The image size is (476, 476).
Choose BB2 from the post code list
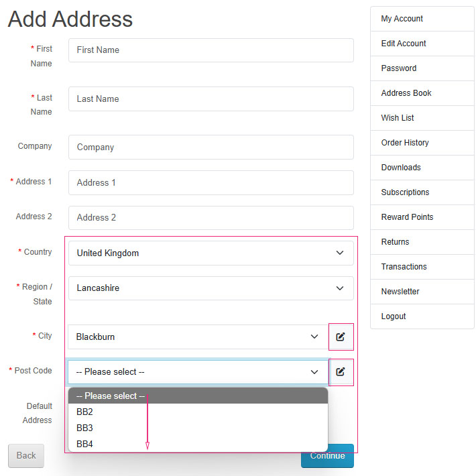85,412
